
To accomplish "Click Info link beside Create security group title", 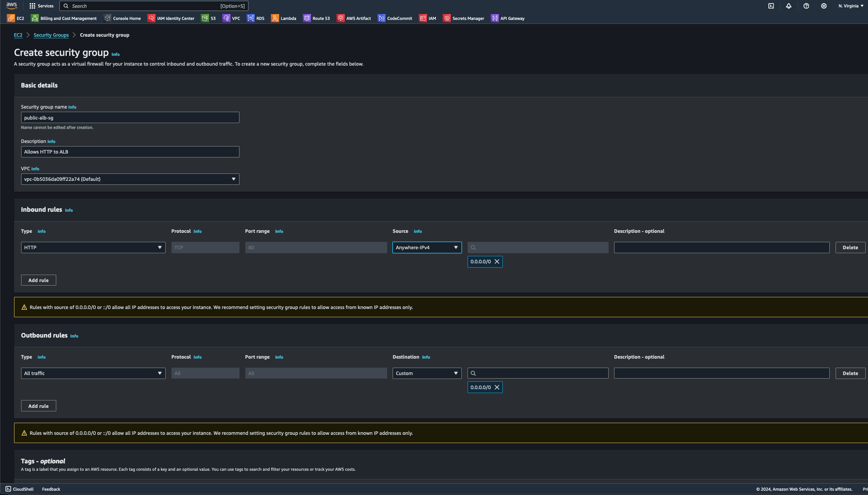I will (116, 55).
